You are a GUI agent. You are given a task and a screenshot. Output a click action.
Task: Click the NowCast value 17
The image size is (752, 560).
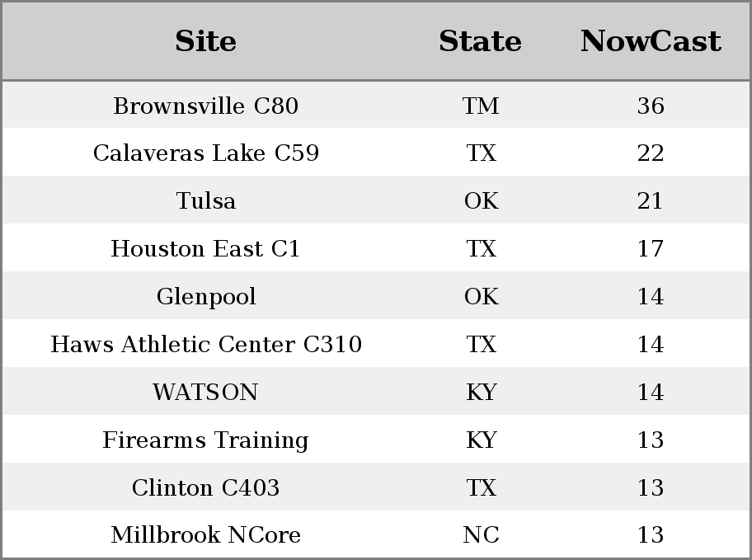coord(651,248)
